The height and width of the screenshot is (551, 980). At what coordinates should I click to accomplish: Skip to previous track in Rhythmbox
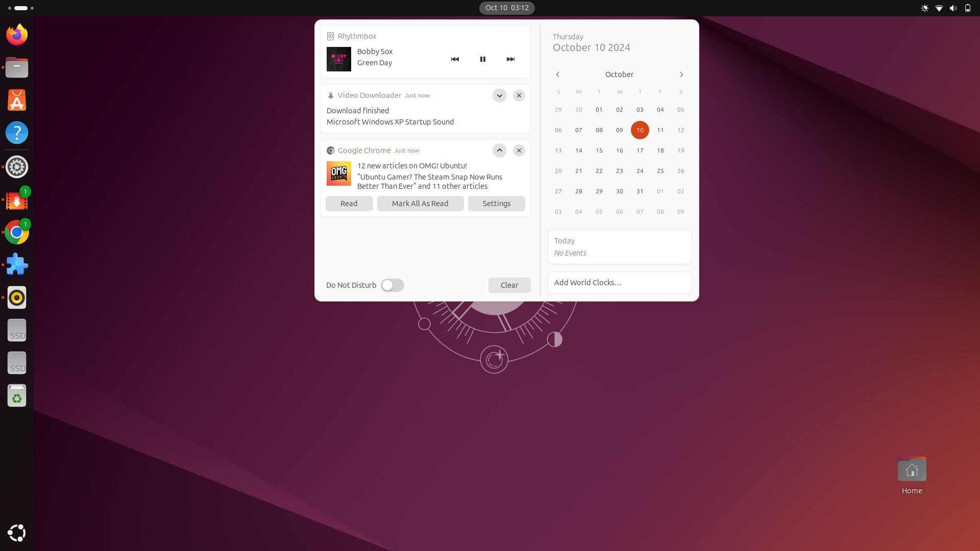455,59
